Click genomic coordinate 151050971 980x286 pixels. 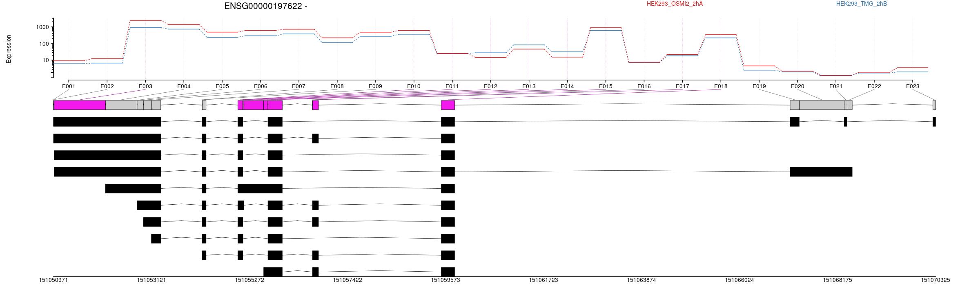coord(53,280)
